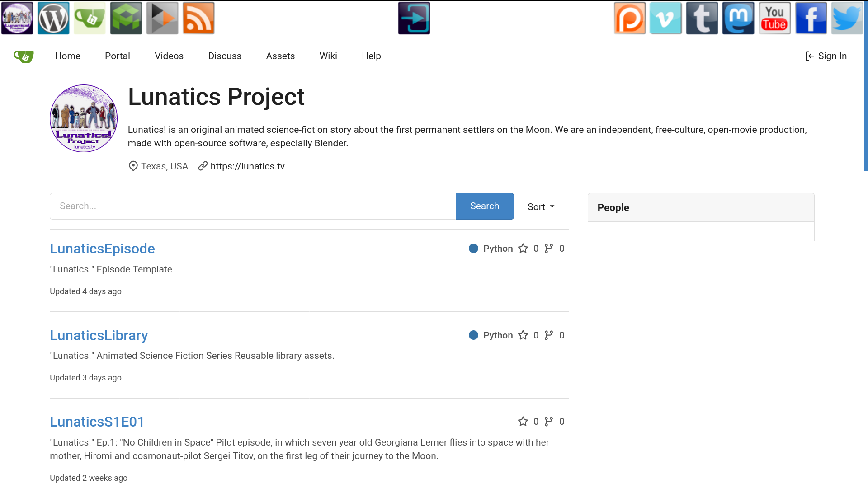Expand the Sort dropdown
This screenshot has height=488, width=868.
point(541,207)
